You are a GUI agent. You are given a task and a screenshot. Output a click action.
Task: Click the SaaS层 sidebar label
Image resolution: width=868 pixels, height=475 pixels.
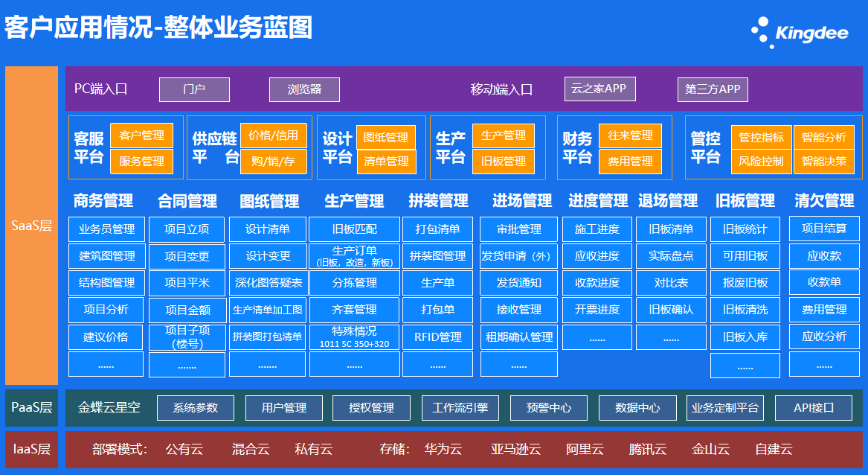[x=31, y=226]
